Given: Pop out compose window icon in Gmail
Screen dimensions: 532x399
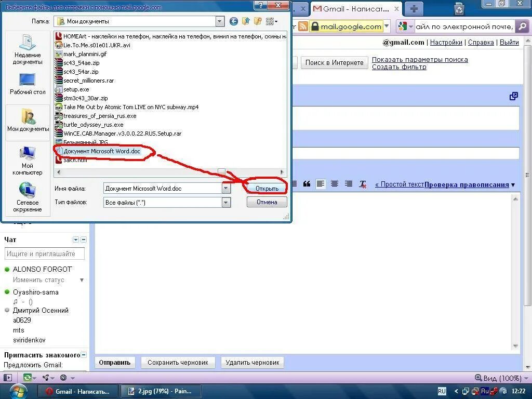Looking at the screenshot, I should 514,96.
